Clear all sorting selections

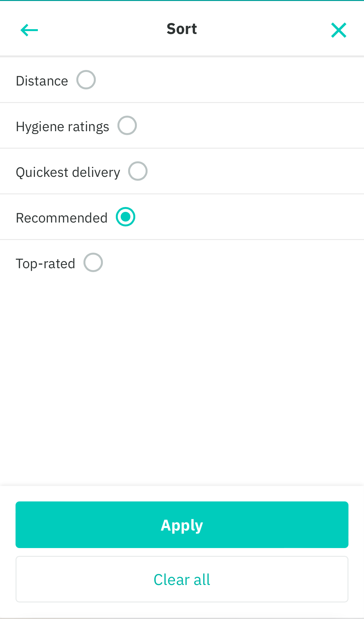182,579
